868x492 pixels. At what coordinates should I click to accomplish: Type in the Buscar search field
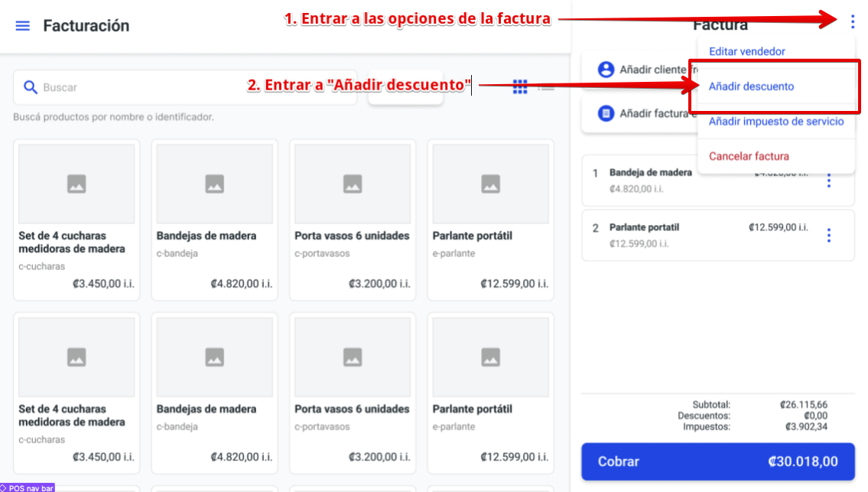(191, 87)
